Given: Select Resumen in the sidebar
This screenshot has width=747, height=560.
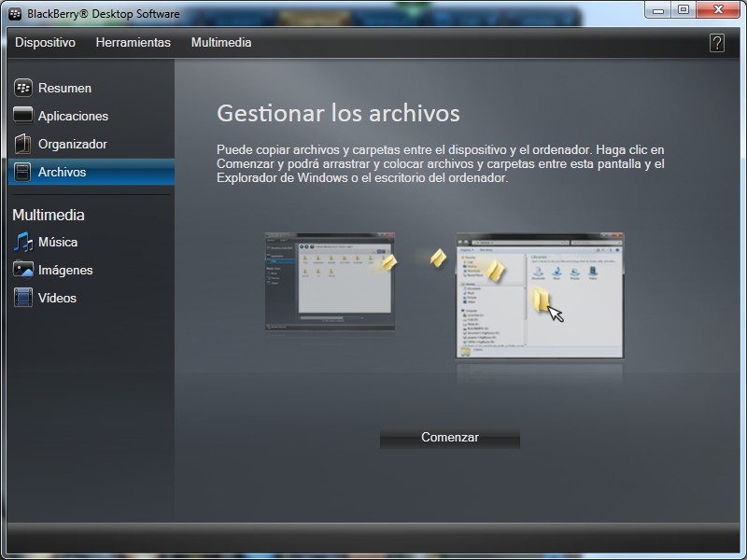Looking at the screenshot, I should (x=64, y=88).
